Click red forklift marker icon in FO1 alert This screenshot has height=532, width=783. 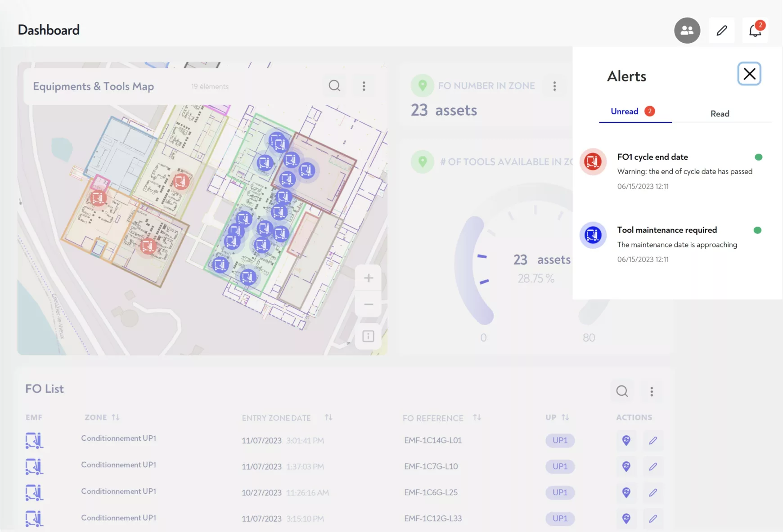click(593, 161)
